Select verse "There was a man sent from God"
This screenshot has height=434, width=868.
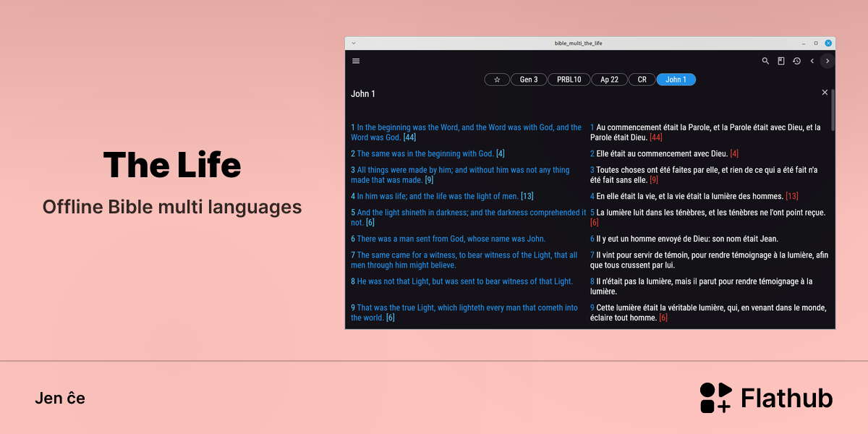point(448,239)
